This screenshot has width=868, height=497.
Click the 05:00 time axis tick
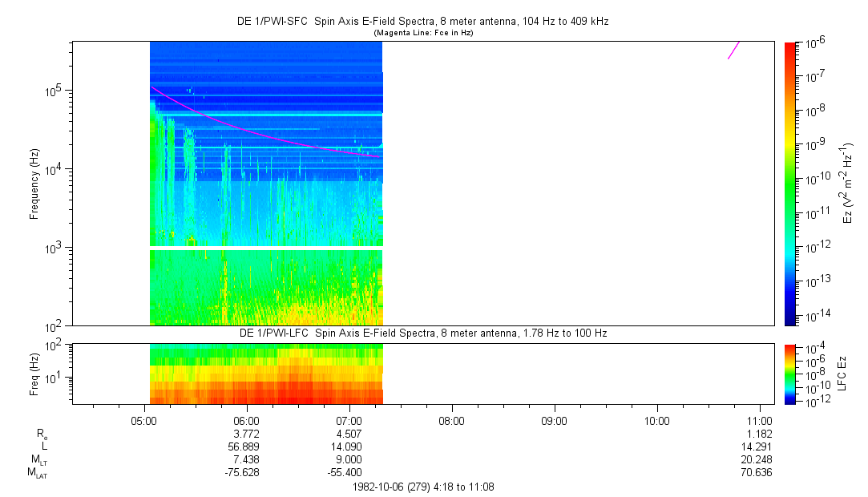pyautogui.click(x=144, y=421)
